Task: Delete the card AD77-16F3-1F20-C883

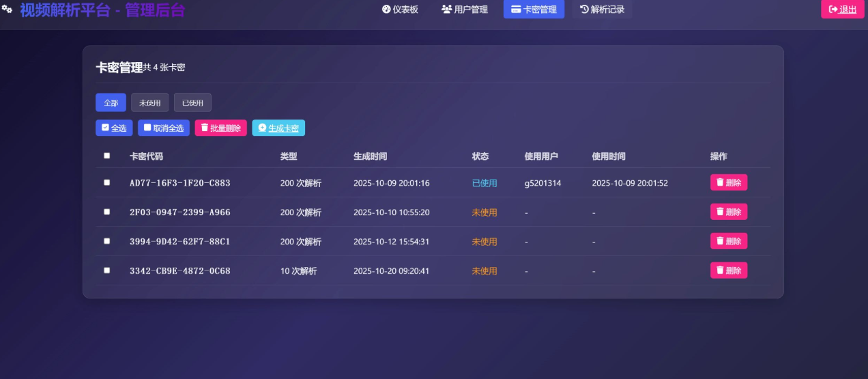Action: (x=728, y=182)
